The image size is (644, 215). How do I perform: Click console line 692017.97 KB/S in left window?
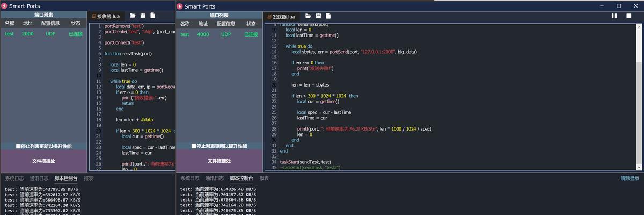click(42, 195)
